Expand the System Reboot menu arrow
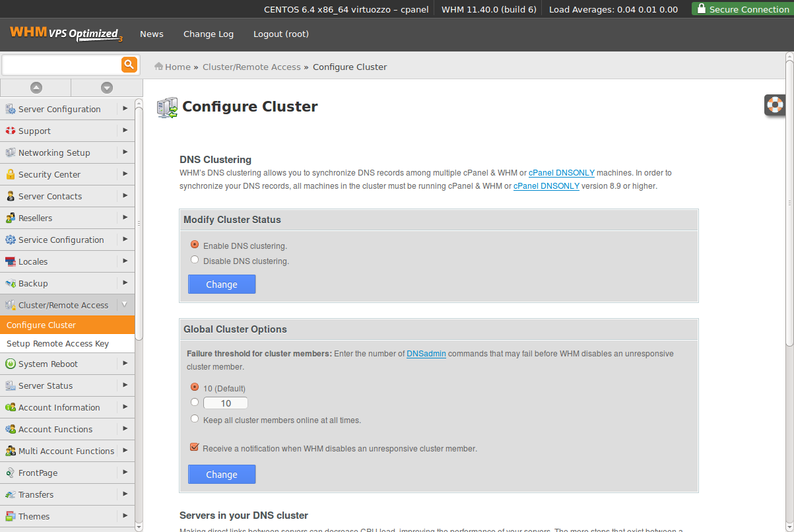794x532 pixels. tap(125, 363)
